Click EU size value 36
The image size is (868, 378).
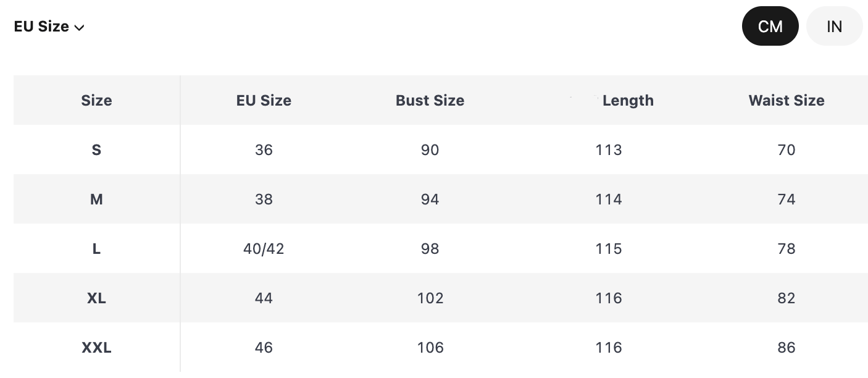tap(264, 149)
